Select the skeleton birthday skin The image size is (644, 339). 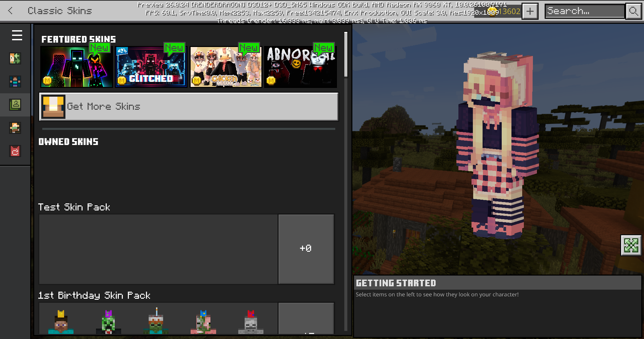click(x=251, y=322)
